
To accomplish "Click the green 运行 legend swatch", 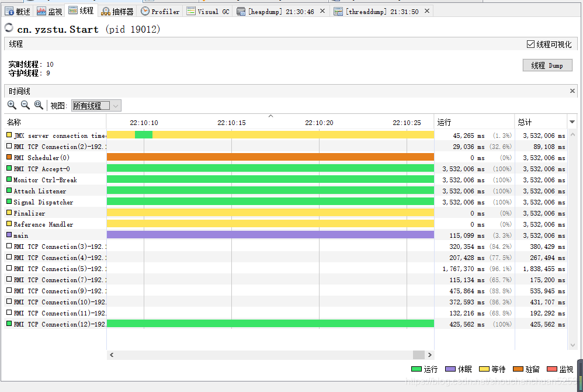I will [416, 369].
